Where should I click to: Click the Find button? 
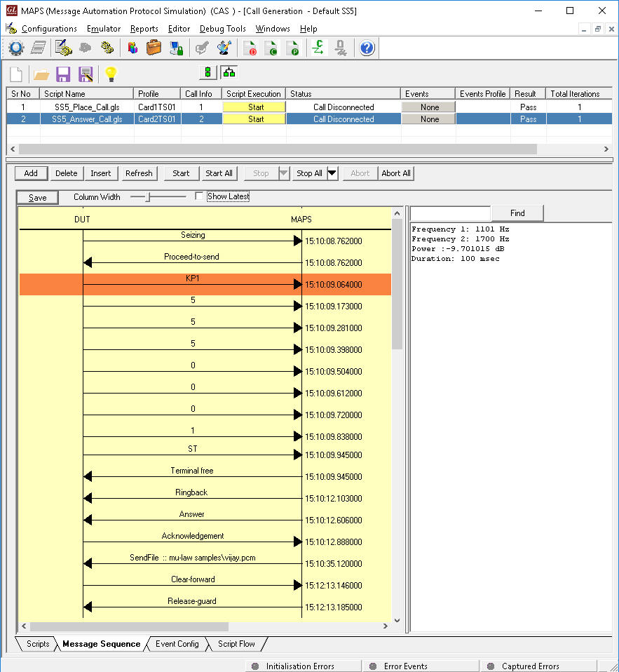(517, 213)
